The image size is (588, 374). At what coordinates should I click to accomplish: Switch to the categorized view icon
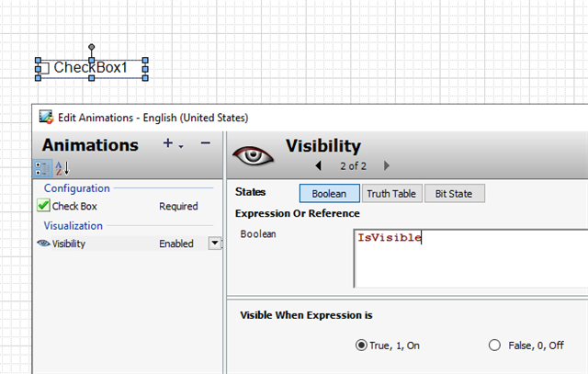[42, 168]
